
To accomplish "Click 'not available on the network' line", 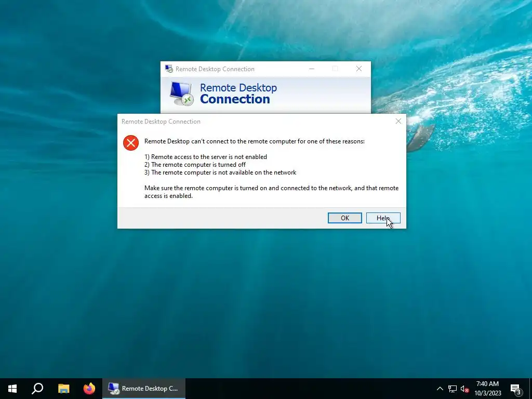I will [x=220, y=172].
